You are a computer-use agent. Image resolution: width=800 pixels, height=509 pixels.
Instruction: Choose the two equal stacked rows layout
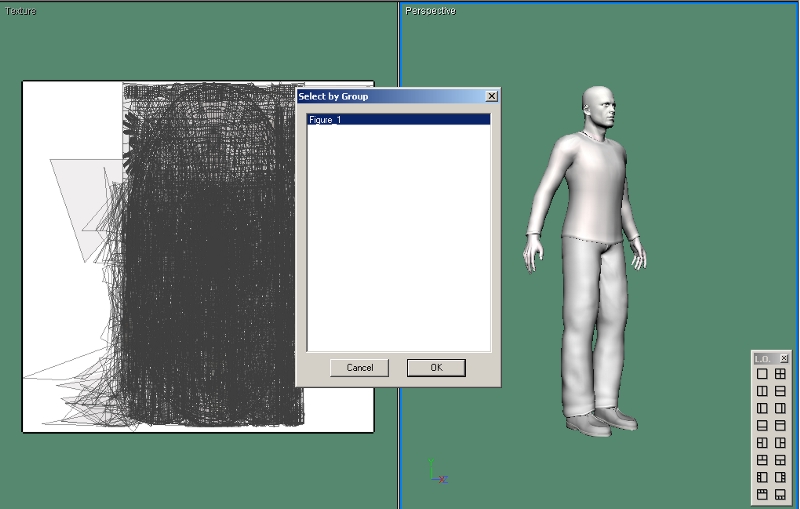coord(780,391)
